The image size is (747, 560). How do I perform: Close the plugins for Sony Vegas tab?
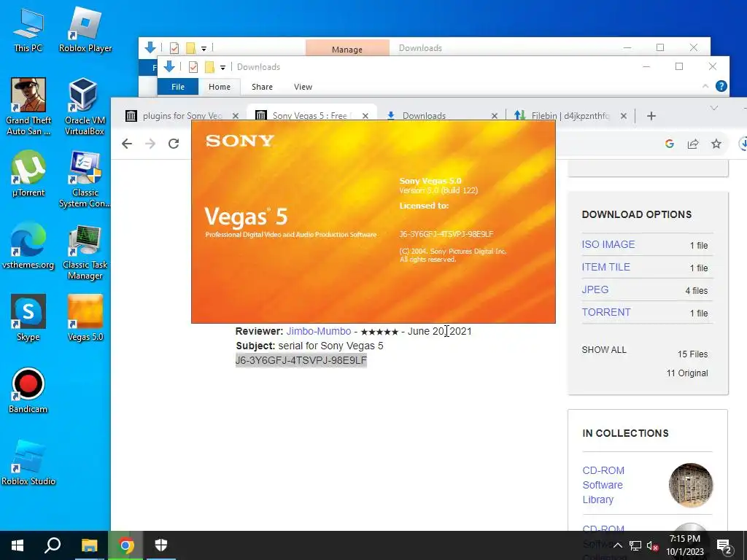point(236,116)
